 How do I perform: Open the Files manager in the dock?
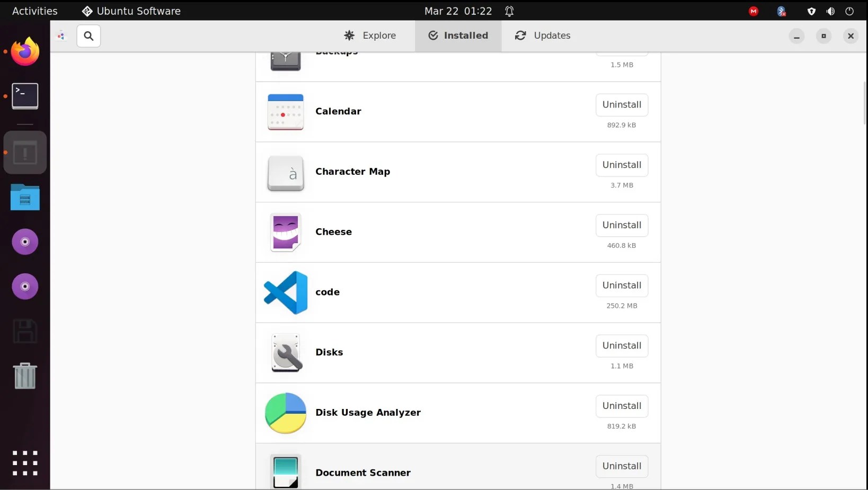pos(25,198)
